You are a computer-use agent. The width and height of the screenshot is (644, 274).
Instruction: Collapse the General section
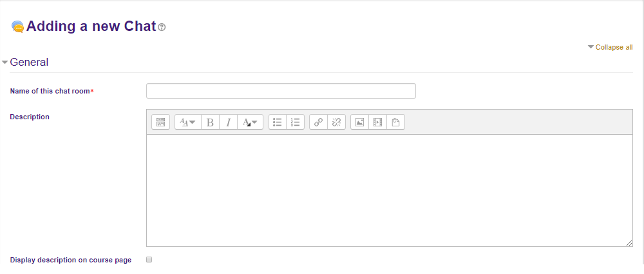(x=5, y=63)
